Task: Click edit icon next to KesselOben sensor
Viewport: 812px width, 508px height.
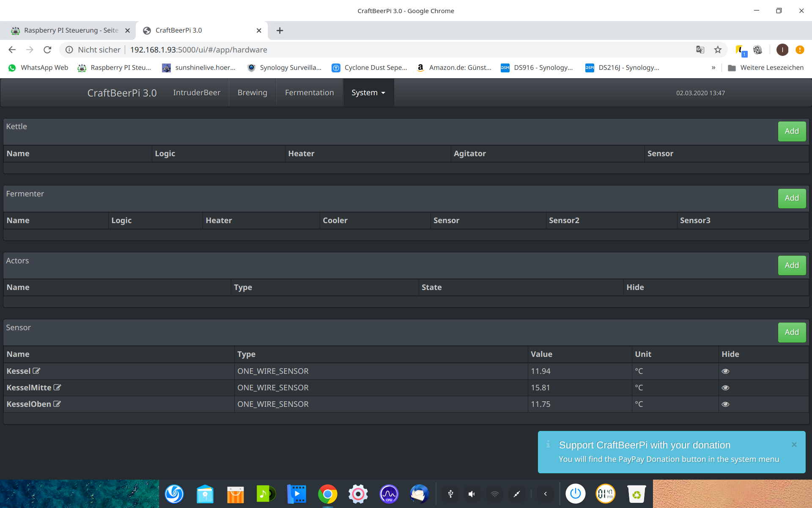Action: click(57, 404)
